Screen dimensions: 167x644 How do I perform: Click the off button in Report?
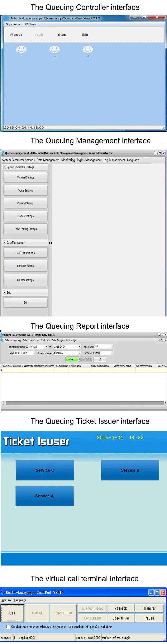point(100,359)
